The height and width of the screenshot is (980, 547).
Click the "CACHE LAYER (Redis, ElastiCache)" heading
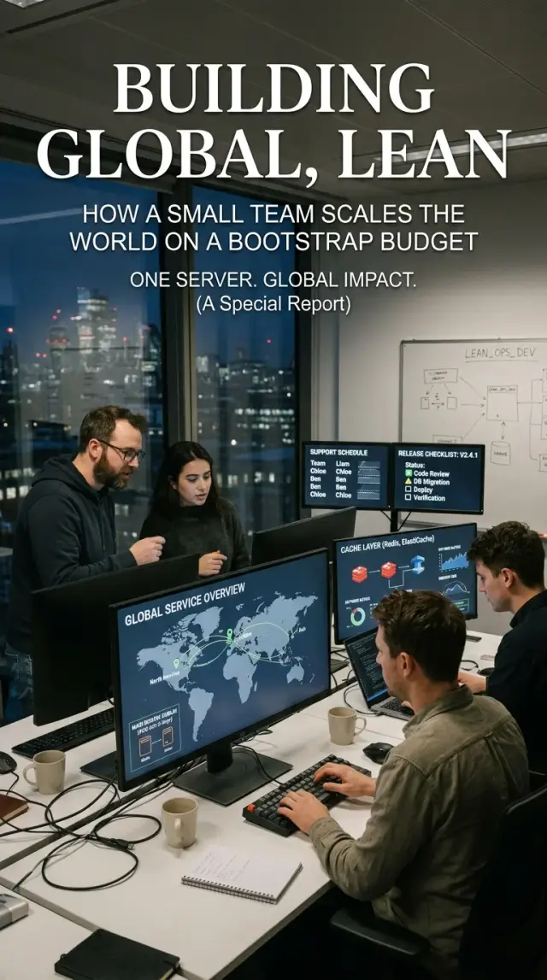point(386,543)
